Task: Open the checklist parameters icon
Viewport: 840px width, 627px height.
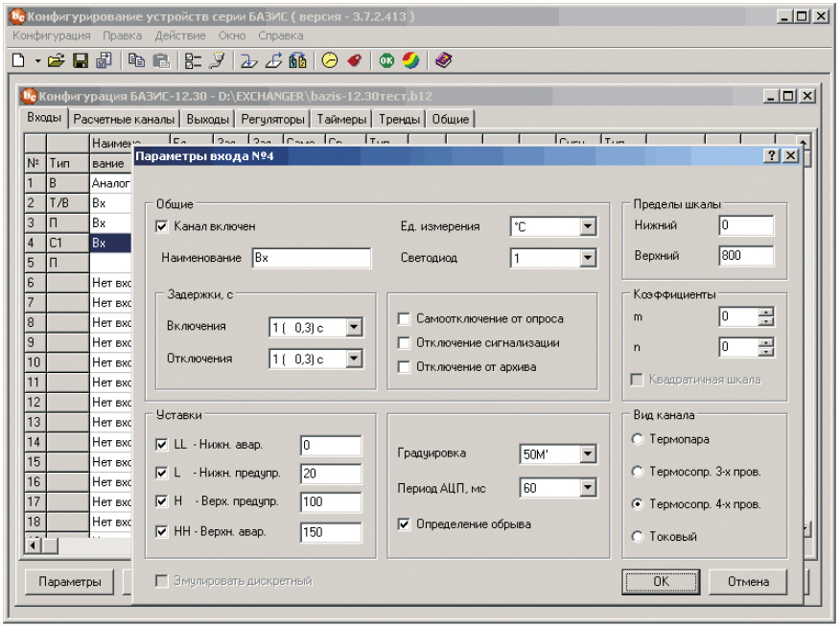Action: click(x=193, y=60)
